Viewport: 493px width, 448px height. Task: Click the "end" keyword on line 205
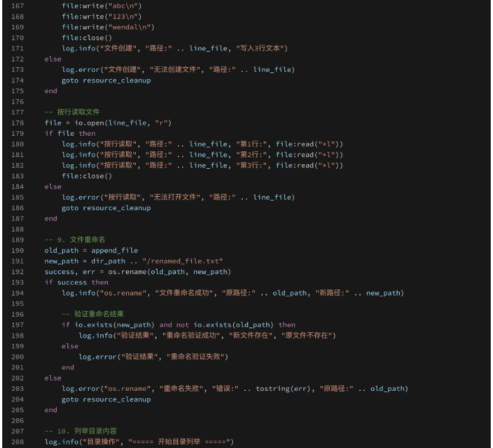(x=51, y=410)
